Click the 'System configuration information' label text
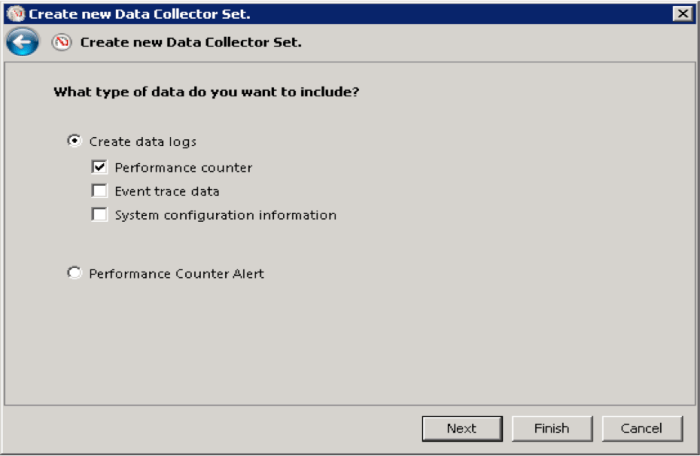This screenshot has height=456, width=700. [x=225, y=215]
